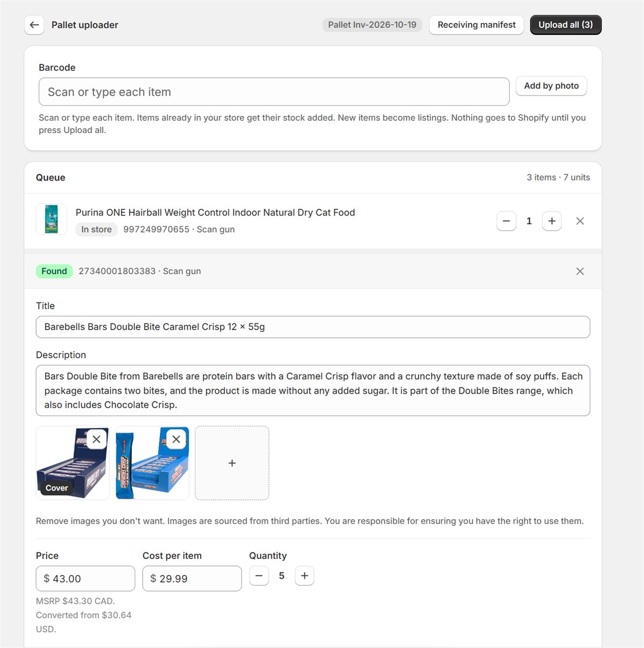Dismiss the Found item panel
The image size is (644, 648).
(580, 271)
